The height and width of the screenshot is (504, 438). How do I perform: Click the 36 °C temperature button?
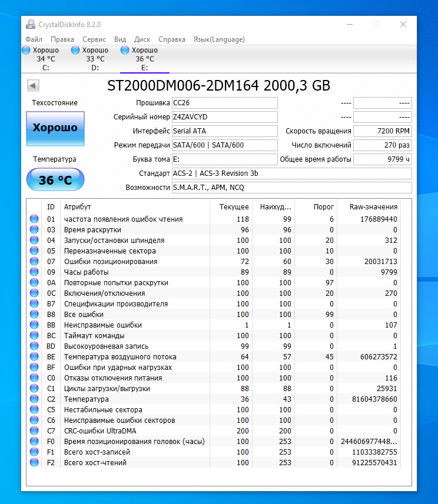click(55, 180)
